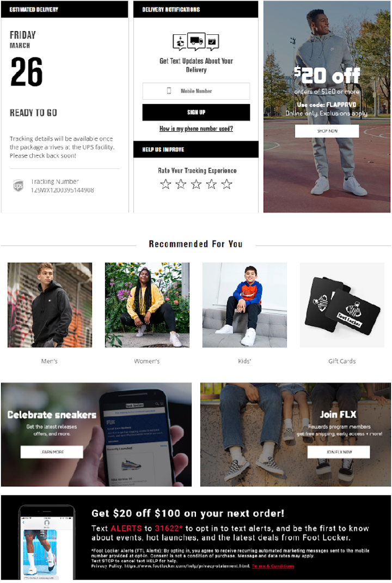Image resolution: width=392 pixels, height=583 pixels.
Task: Rate tracking experience two stars
Action: 181,184
